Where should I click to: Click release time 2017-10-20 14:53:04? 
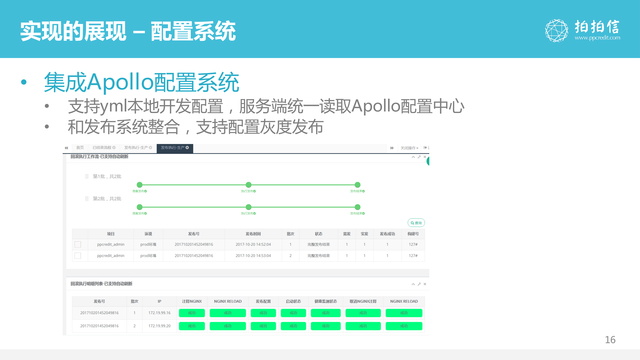click(253, 256)
